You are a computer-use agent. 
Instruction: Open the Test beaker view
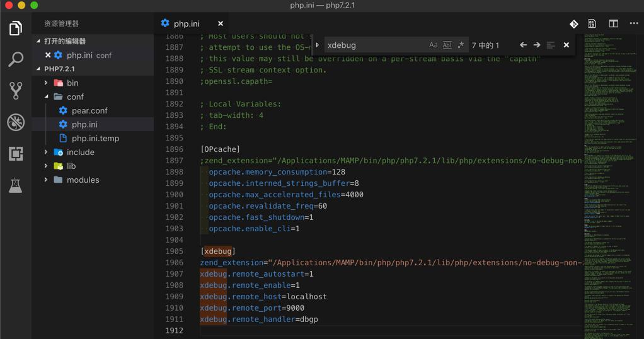pos(16,185)
